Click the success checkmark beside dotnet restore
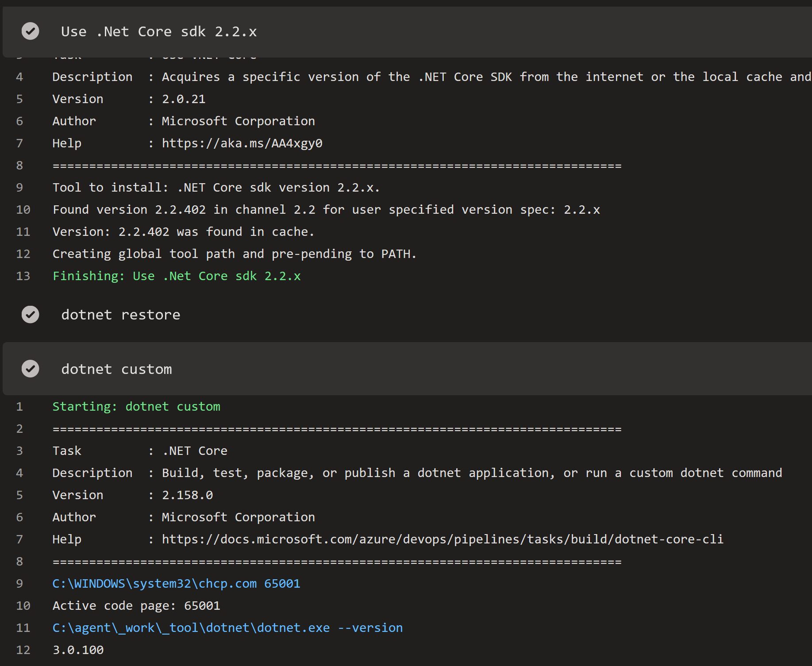This screenshot has width=812, height=666. (30, 315)
